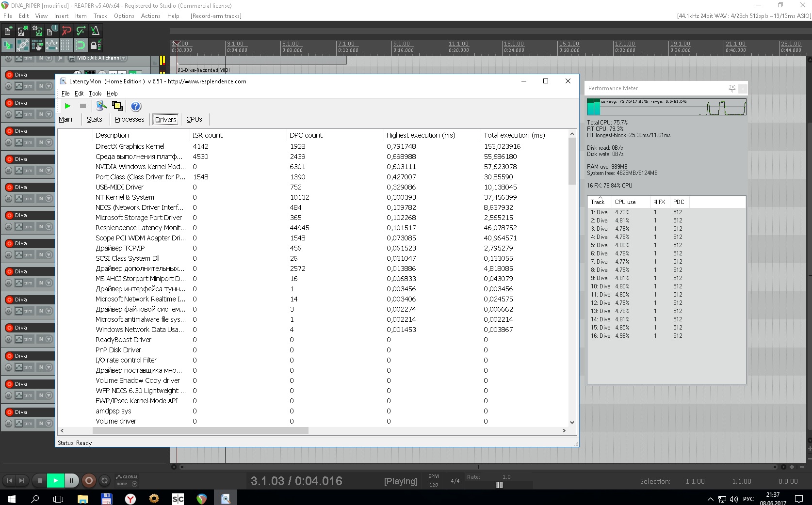Toggle move envelope points with items

pyautogui.click(x=52, y=46)
